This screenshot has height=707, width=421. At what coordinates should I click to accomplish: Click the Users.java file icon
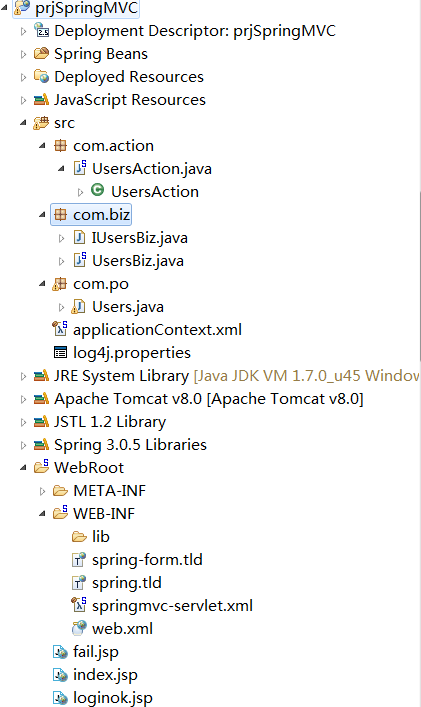79,307
